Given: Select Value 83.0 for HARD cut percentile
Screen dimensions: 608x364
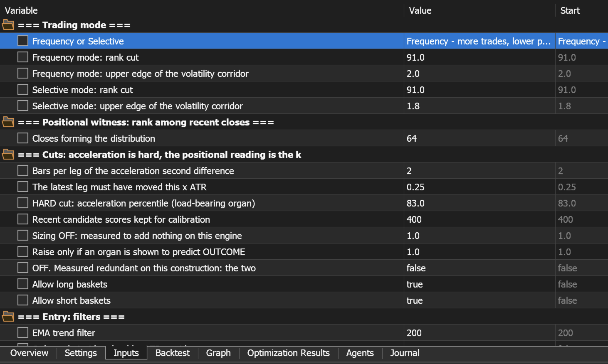Looking at the screenshot, I should [x=479, y=203].
